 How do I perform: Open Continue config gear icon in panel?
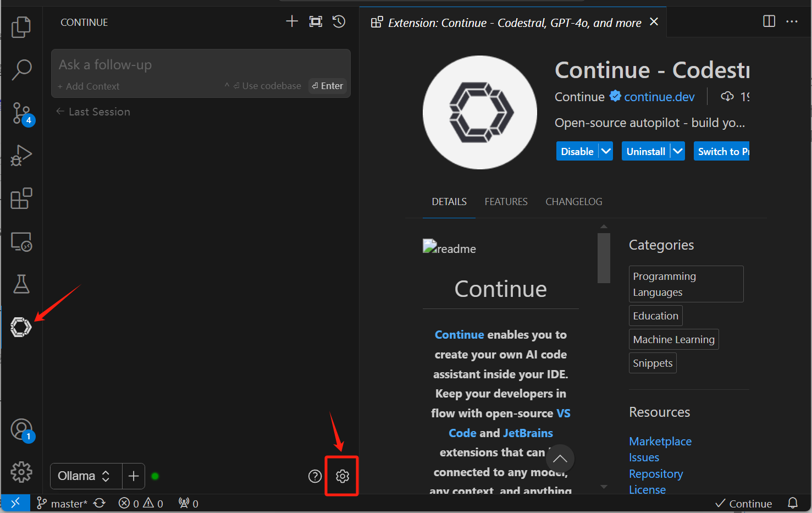coord(343,476)
